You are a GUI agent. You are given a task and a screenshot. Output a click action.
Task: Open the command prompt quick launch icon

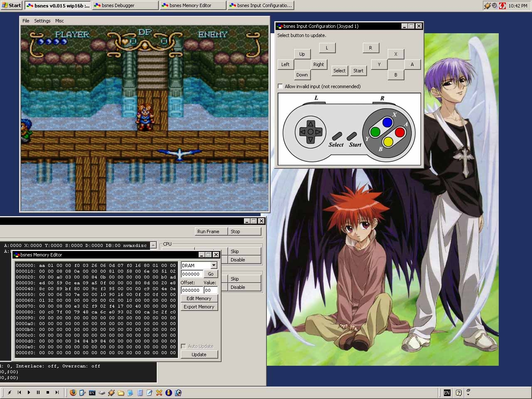click(92, 392)
